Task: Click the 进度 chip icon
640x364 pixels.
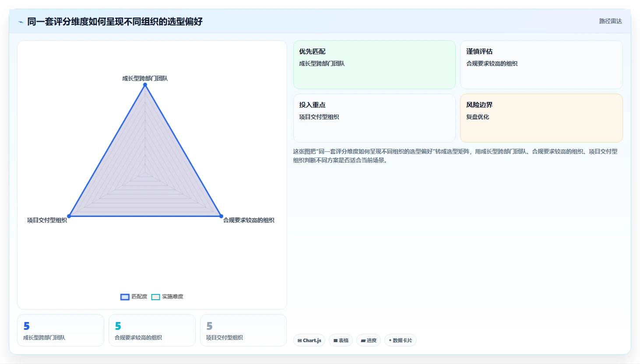Action: [363, 340]
